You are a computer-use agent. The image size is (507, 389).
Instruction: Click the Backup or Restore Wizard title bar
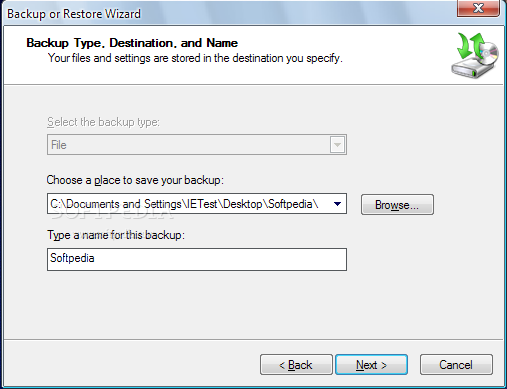pyautogui.click(x=230, y=13)
